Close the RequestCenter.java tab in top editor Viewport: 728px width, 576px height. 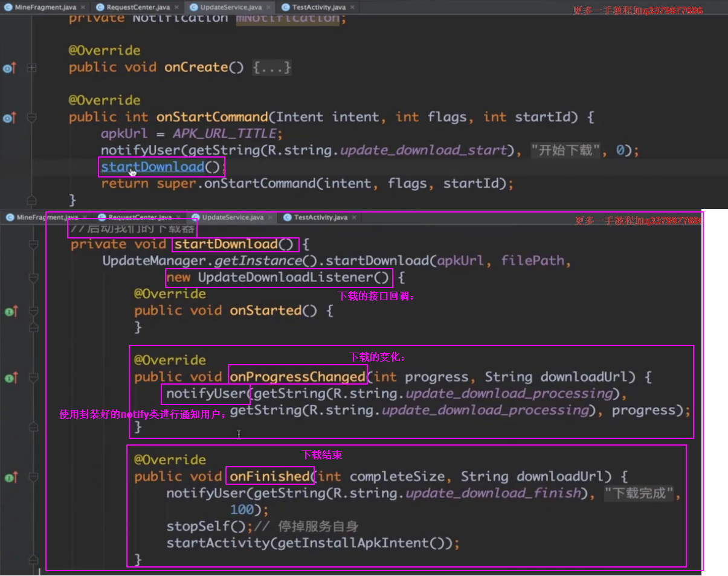pos(176,7)
